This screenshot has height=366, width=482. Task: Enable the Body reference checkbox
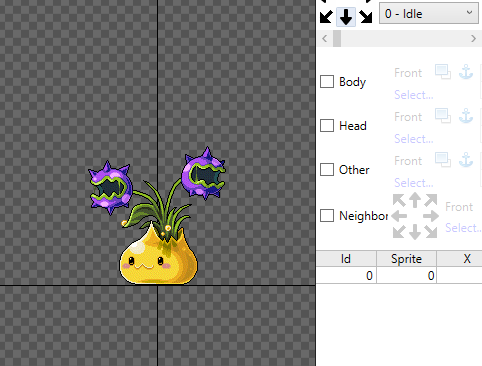(327, 82)
